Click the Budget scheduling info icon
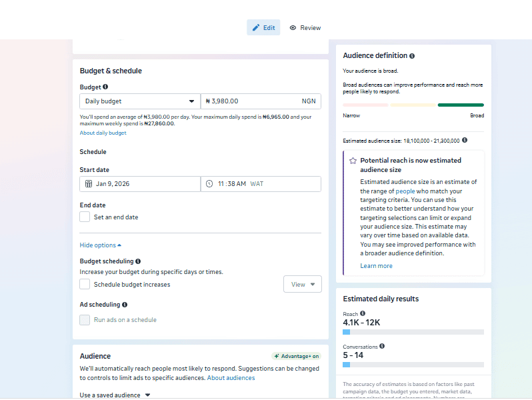 (138, 261)
